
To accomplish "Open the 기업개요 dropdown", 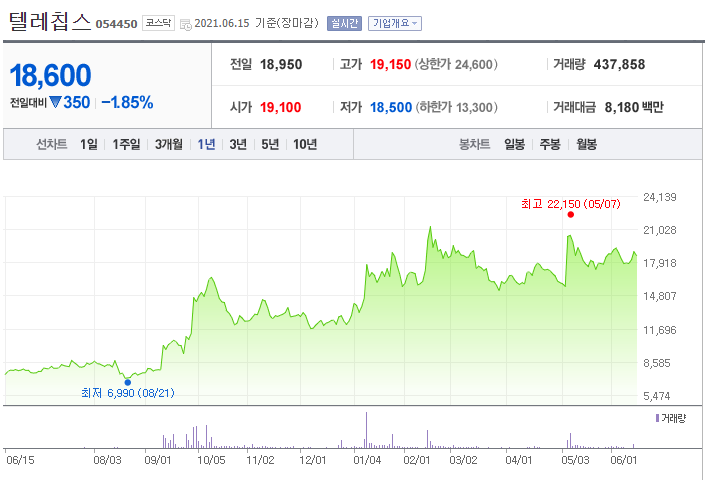I will 395,23.
